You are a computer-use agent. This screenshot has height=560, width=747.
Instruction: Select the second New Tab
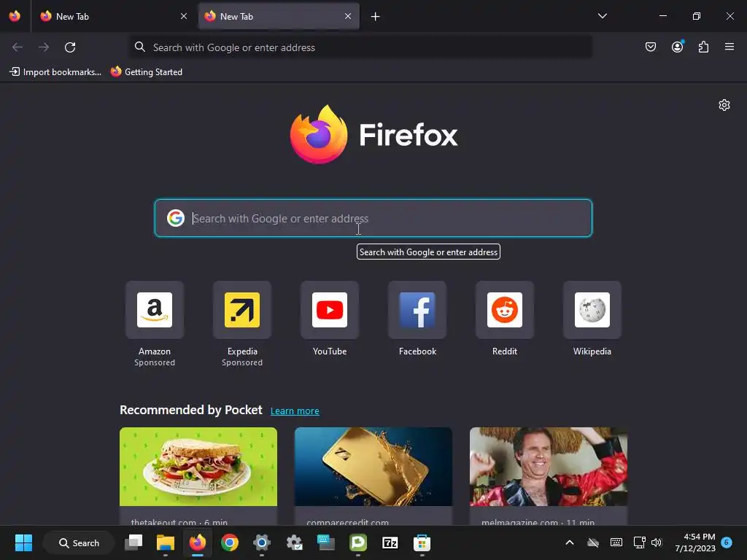pos(278,16)
